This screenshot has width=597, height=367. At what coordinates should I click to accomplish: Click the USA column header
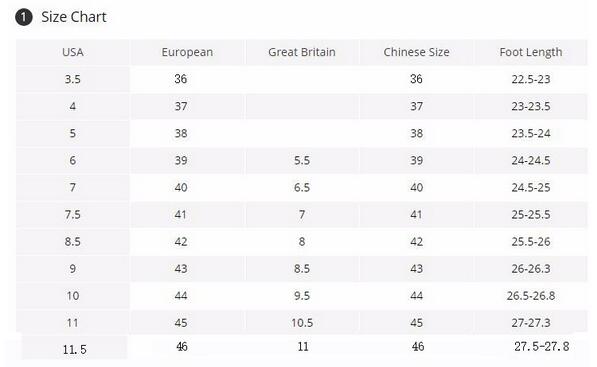click(x=73, y=52)
